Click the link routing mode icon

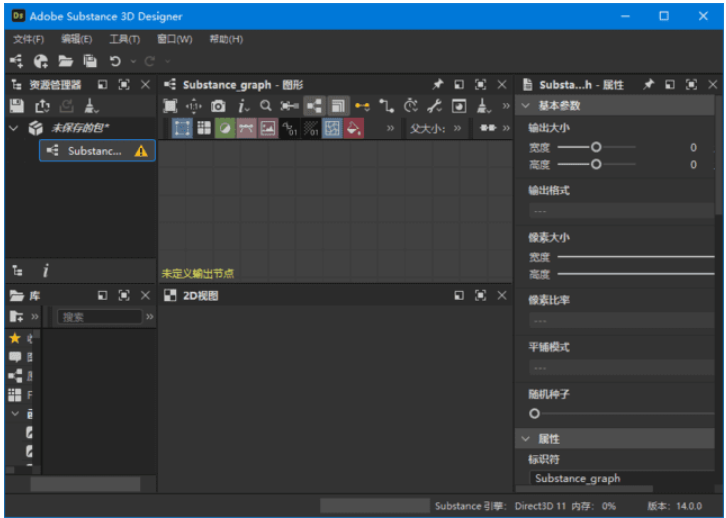click(387, 106)
